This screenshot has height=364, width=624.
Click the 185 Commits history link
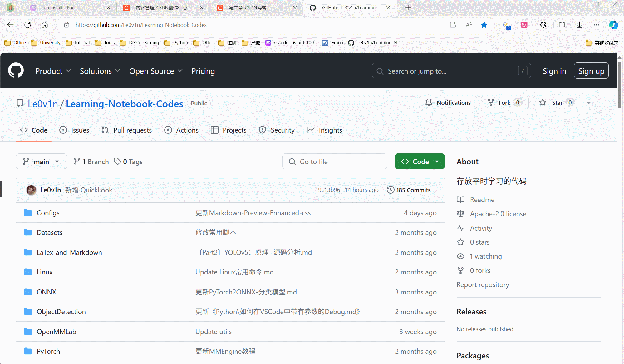[409, 190]
